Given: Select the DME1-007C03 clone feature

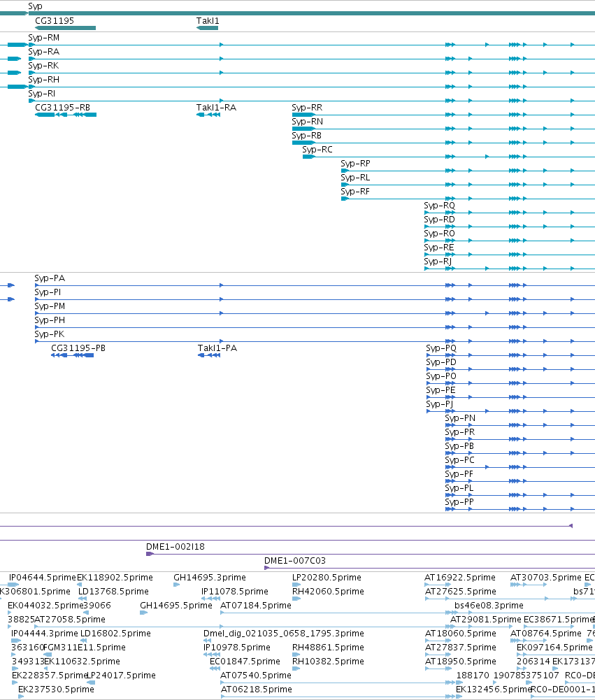Looking at the screenshot, I should (429, 568).
